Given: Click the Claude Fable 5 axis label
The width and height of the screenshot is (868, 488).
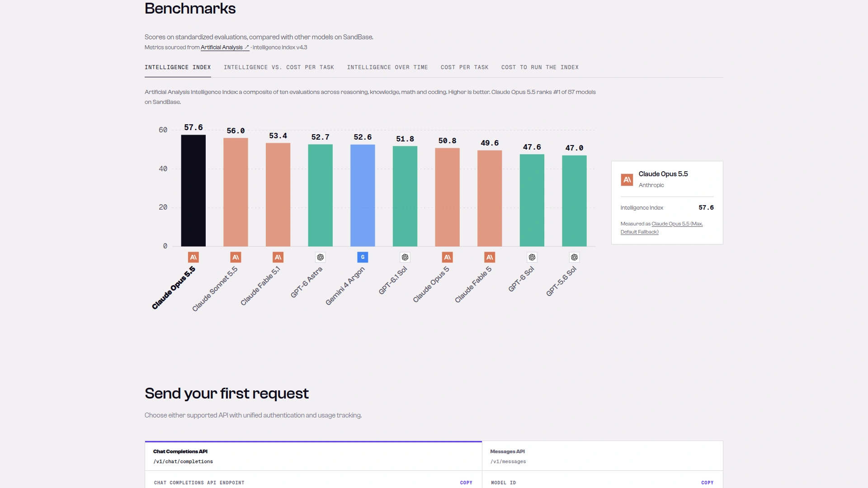Looking at the screenshot, I should (473, 285).
